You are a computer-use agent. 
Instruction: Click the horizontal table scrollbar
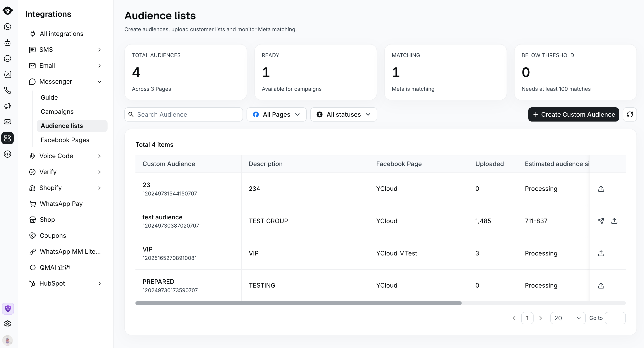(x=298, y=303)
